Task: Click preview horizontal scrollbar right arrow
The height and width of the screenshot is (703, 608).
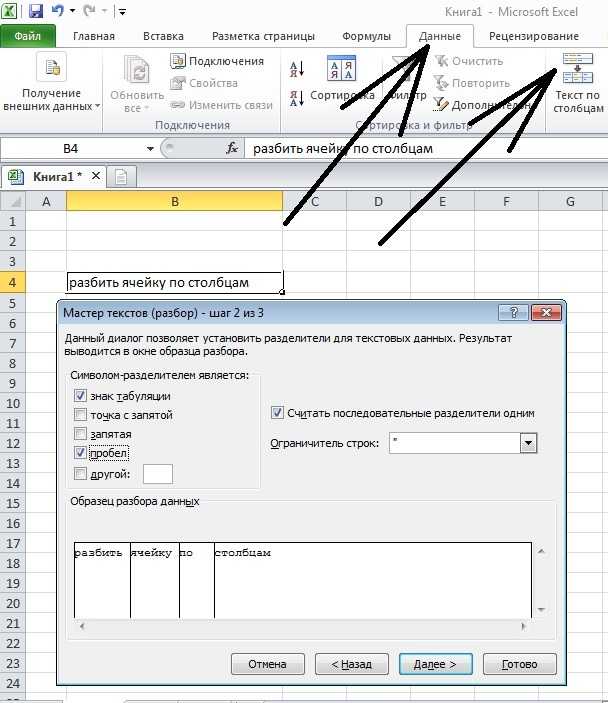Action: [x=523, y=626]
